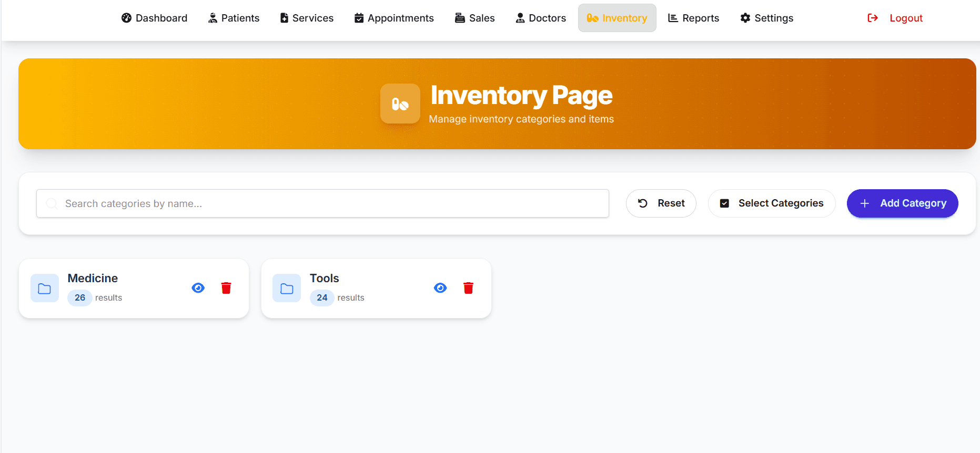View the Medicine category with the eye icon

coord(198,288)
